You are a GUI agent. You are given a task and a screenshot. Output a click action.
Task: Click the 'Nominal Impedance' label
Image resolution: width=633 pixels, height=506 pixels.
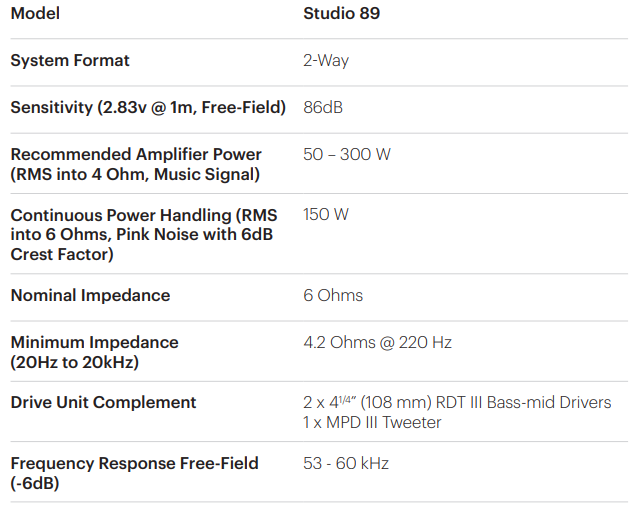[x=90, y=296]
